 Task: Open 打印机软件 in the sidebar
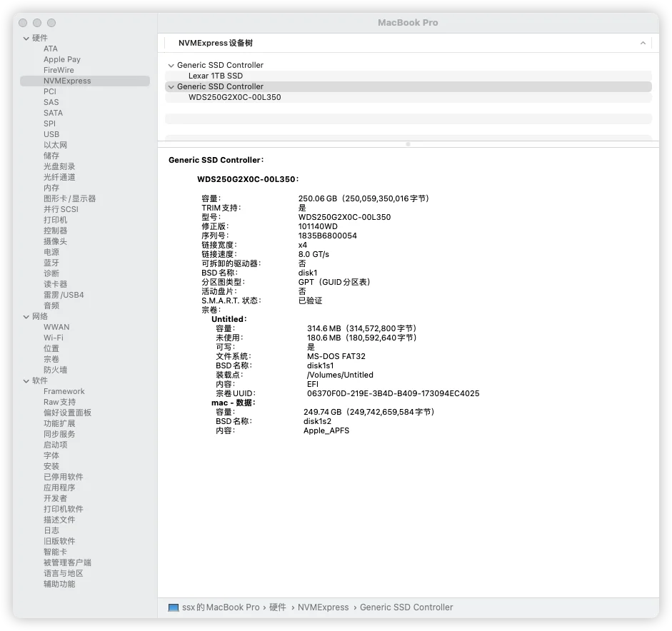coord(64,510)
